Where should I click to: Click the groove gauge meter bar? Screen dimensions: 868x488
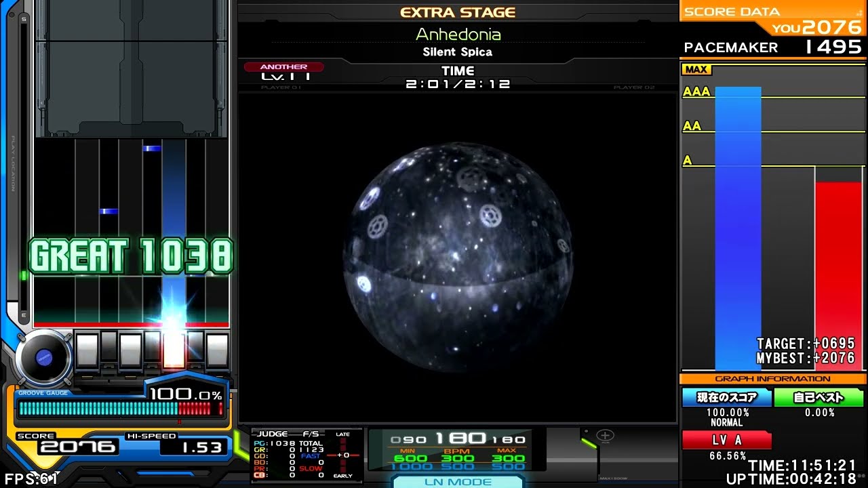(121, 408)
